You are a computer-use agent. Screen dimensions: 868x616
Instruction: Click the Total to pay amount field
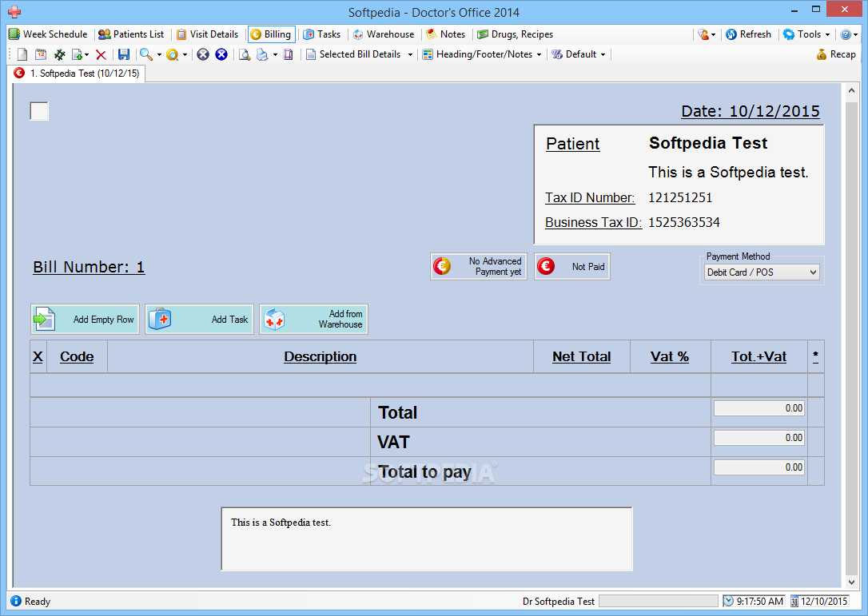[759, 467]
